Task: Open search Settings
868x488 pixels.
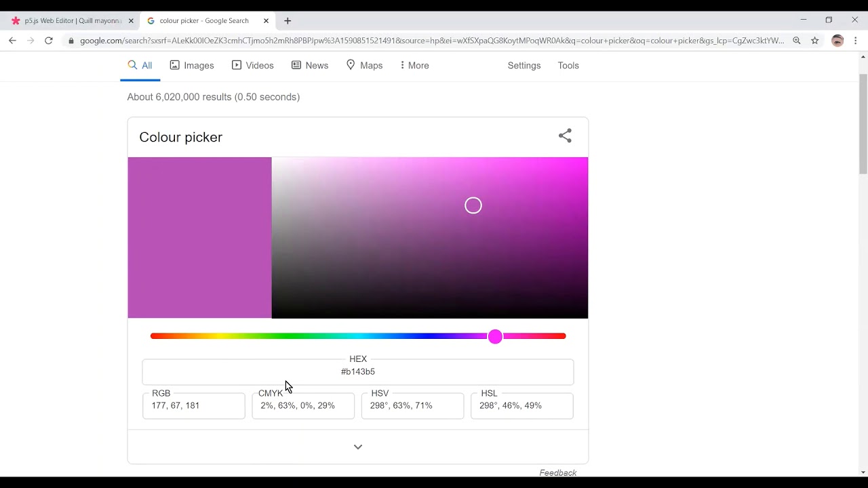Action: [x=524, y=66]
